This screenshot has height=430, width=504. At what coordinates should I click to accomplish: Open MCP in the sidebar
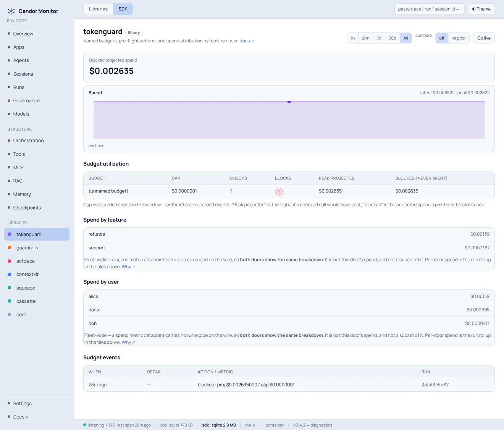37,167
